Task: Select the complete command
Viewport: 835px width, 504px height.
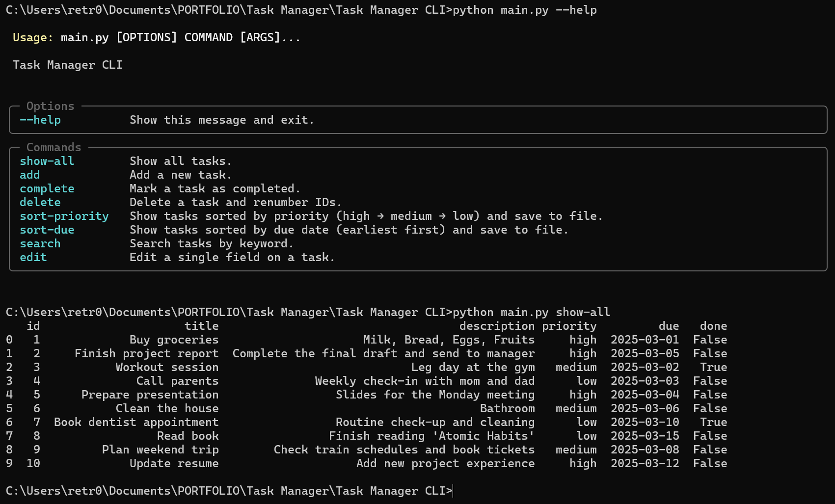Action: 47,188
